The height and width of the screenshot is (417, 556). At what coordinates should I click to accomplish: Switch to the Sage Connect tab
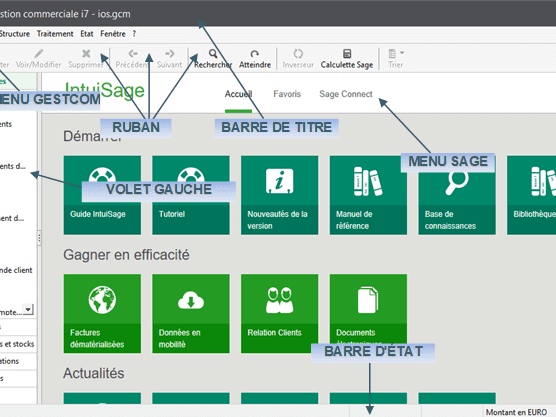[x=346, y=94]
